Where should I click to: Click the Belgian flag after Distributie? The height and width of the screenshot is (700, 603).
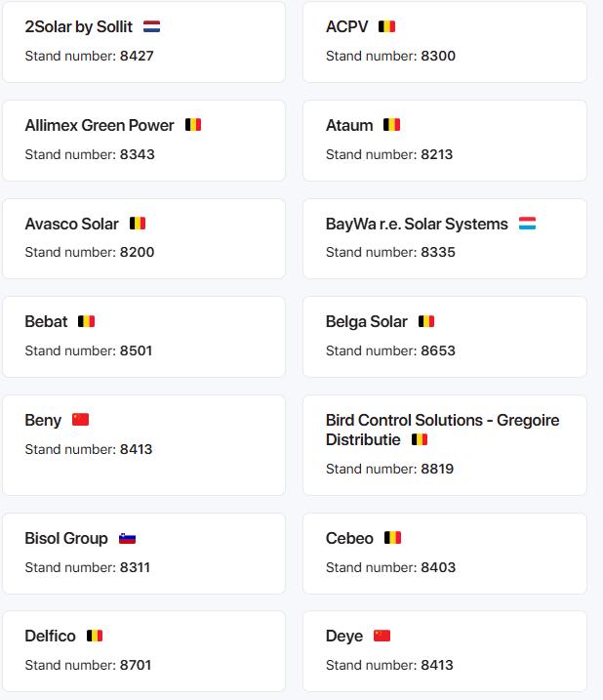point(420,439)
